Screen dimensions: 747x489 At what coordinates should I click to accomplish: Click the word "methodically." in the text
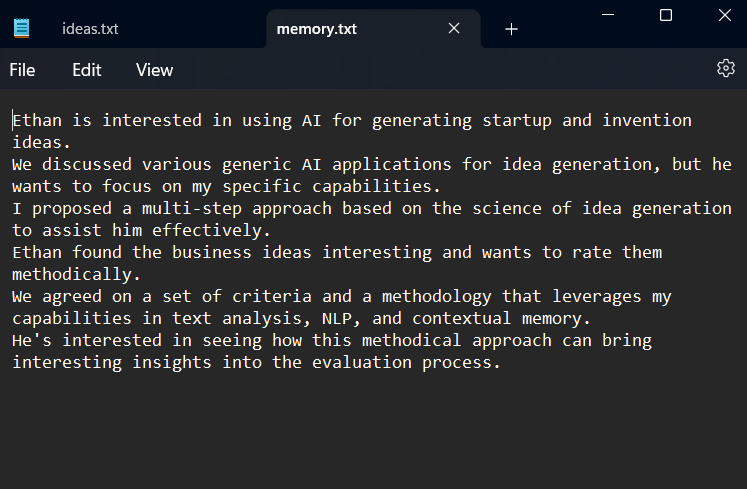[76, 275]
